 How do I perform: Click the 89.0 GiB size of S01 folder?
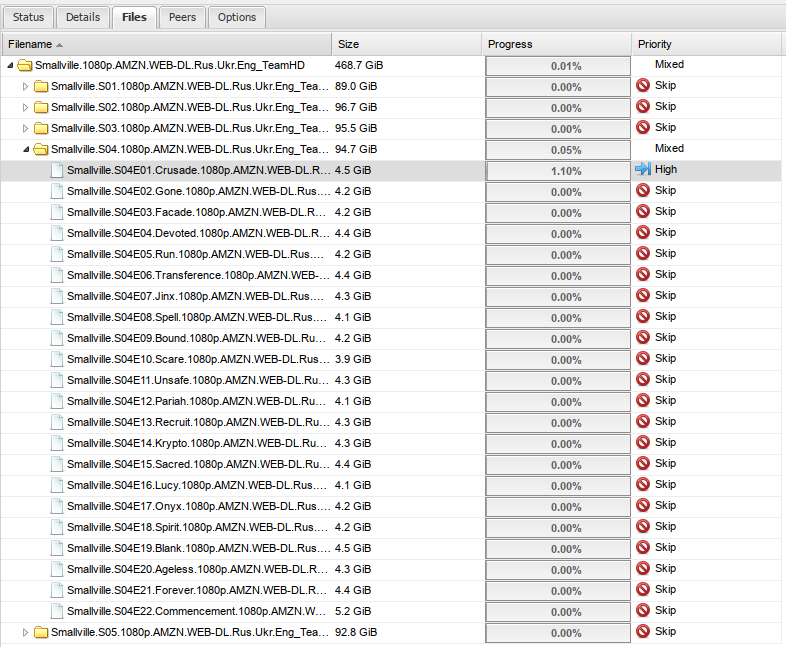pyautogui.click(x=356, y=86)
